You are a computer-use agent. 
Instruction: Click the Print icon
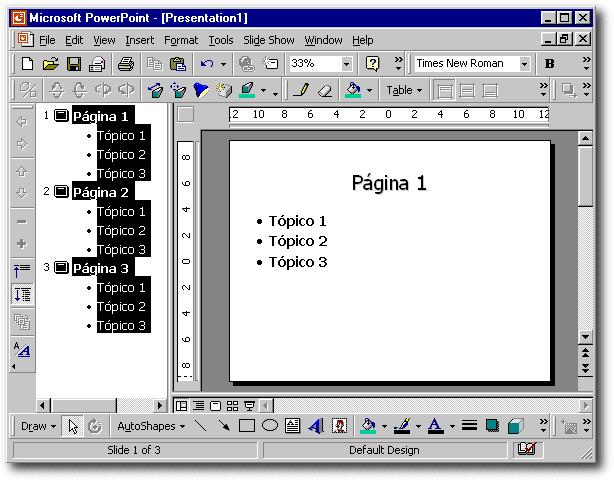point(126,64)
